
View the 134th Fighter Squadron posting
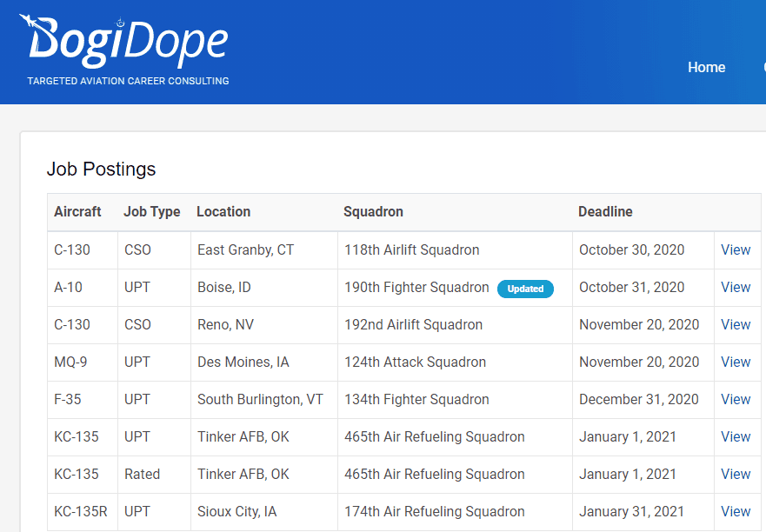736,399
